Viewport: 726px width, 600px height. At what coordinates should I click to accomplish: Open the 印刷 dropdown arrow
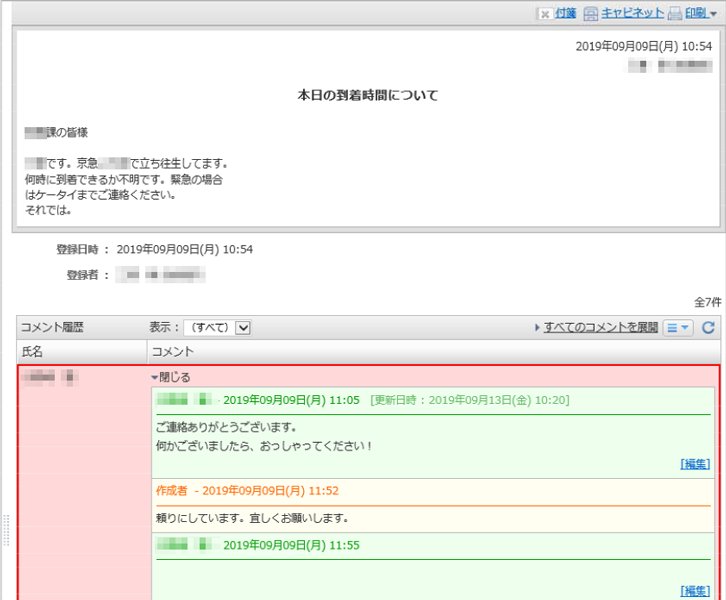click(713, 14)
